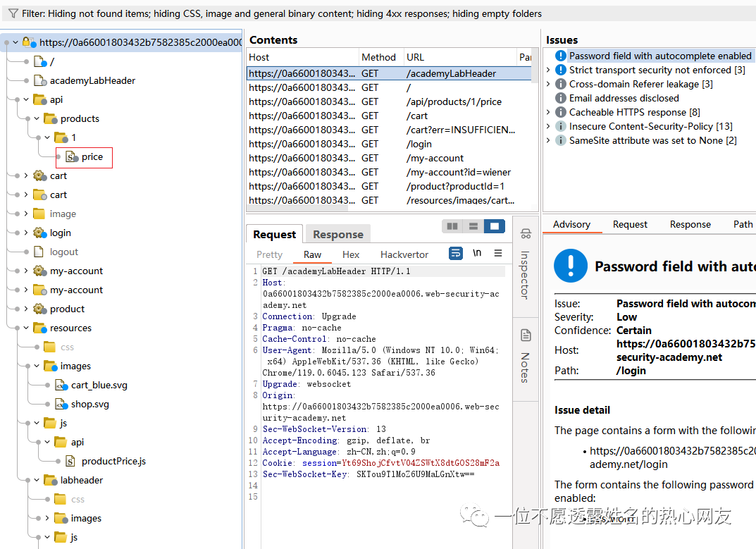Click the Email addresses disclosed info icon
Viewport: 756px width, 549px height.
pyautogui.click(x=561, y=98)
